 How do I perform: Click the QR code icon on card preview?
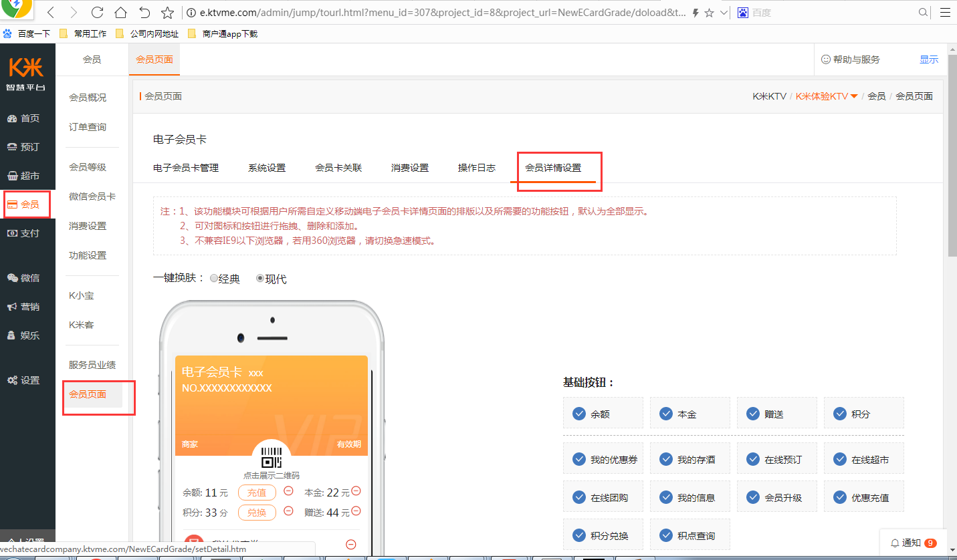tap(272, 458)
